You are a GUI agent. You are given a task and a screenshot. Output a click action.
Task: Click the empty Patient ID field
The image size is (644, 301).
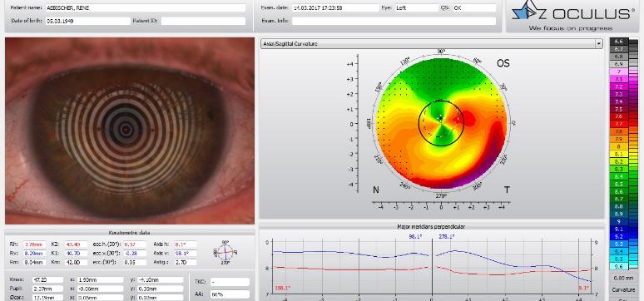[x=203, y=21]
